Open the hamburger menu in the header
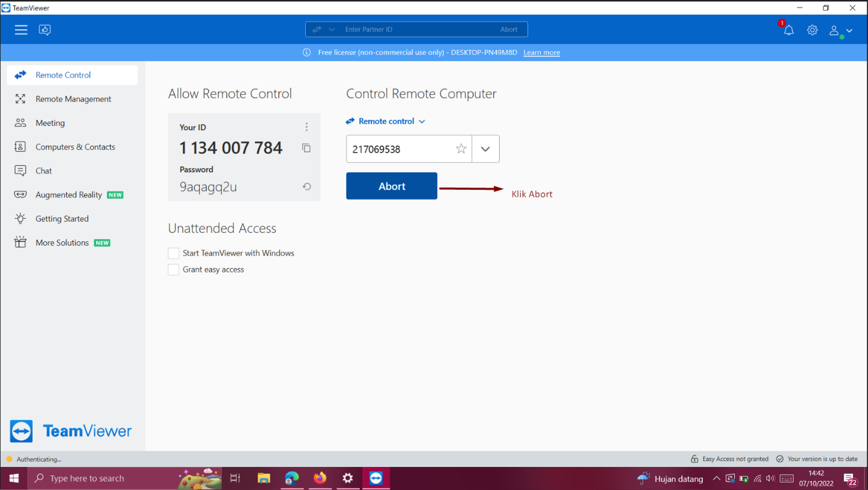The image size is (868, 490). point(21,30)
